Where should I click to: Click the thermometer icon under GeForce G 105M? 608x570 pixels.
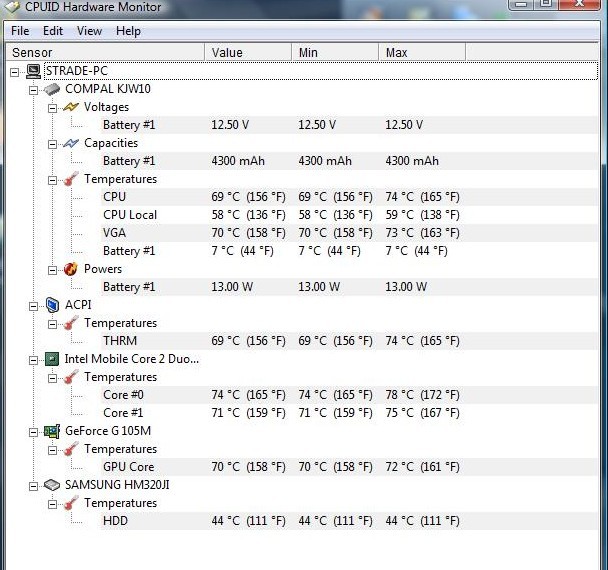click(x=71, y=449)
